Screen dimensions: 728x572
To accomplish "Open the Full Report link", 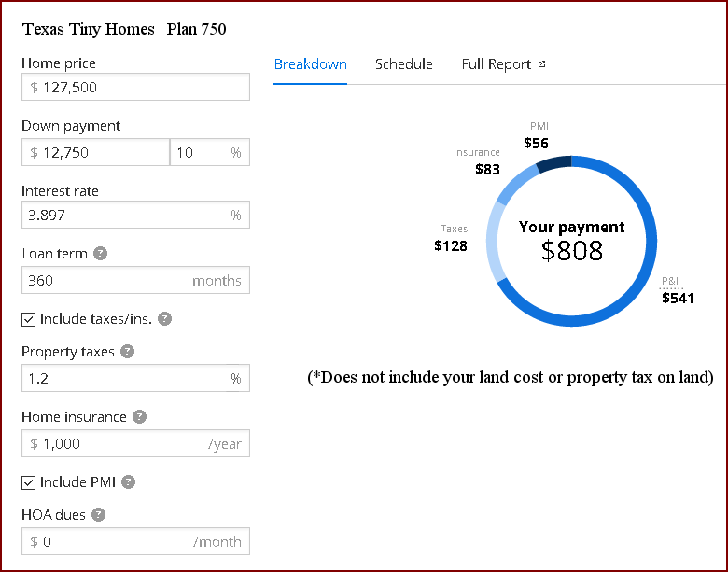I will pyautogui.click(x=496, y=64).
